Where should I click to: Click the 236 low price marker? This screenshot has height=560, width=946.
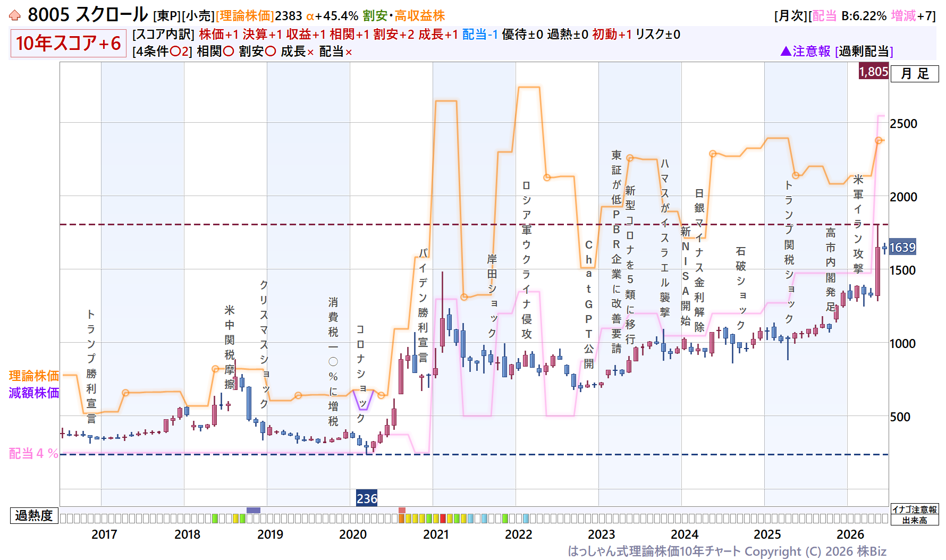pos(367,498)
